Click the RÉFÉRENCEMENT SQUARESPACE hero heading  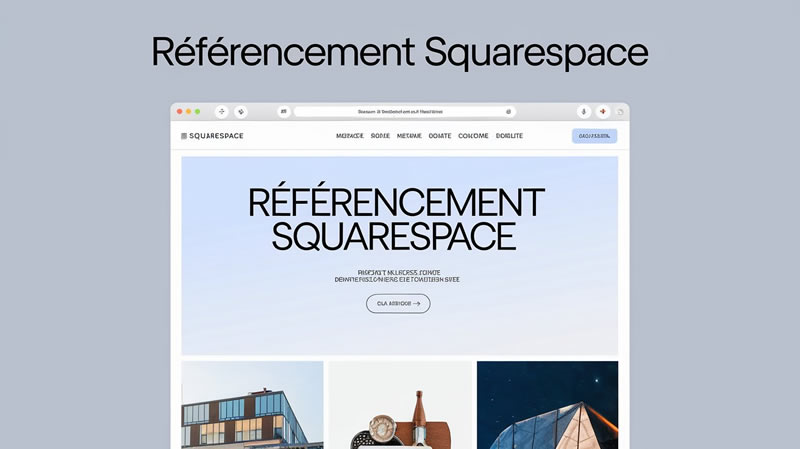396,219
